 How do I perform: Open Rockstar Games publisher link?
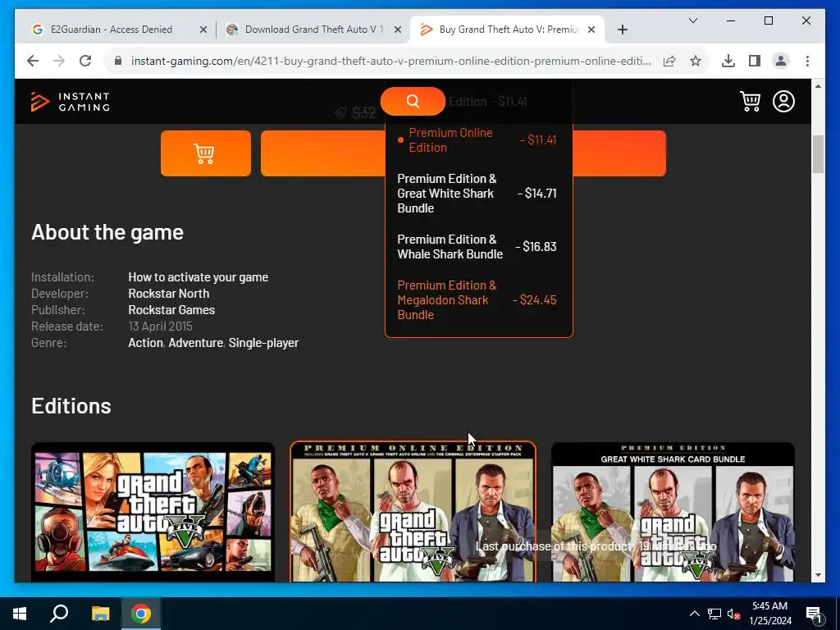pos(171,309)
